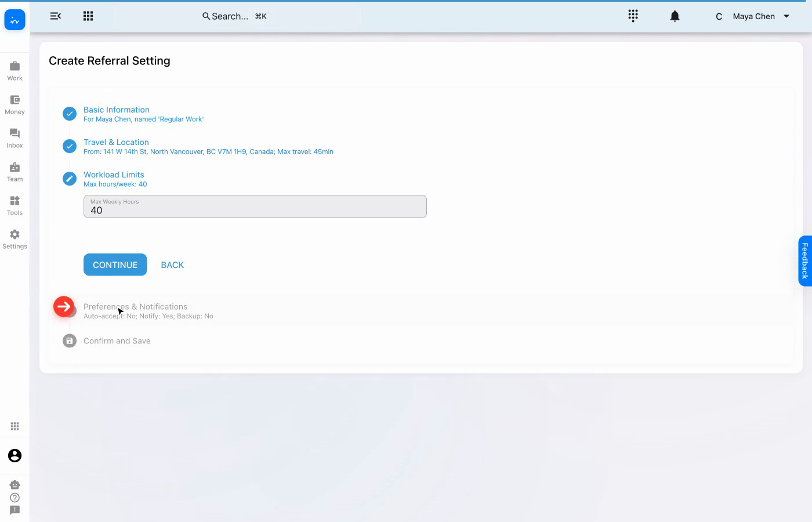Go to the Confirm and Save step
Viewport: 812px width, 522px height.
tap(117, 341)
